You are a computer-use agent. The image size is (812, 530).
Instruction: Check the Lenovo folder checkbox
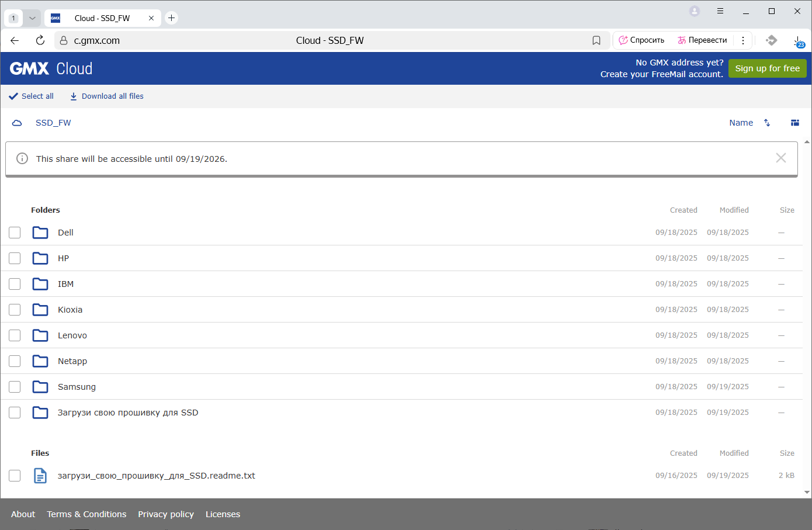[x=15, y=335]
